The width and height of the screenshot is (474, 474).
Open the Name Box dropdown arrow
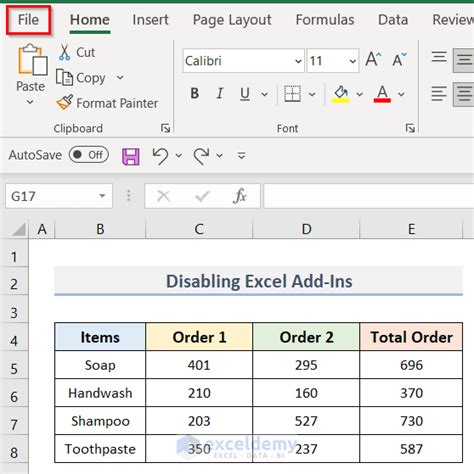[102, 196]
